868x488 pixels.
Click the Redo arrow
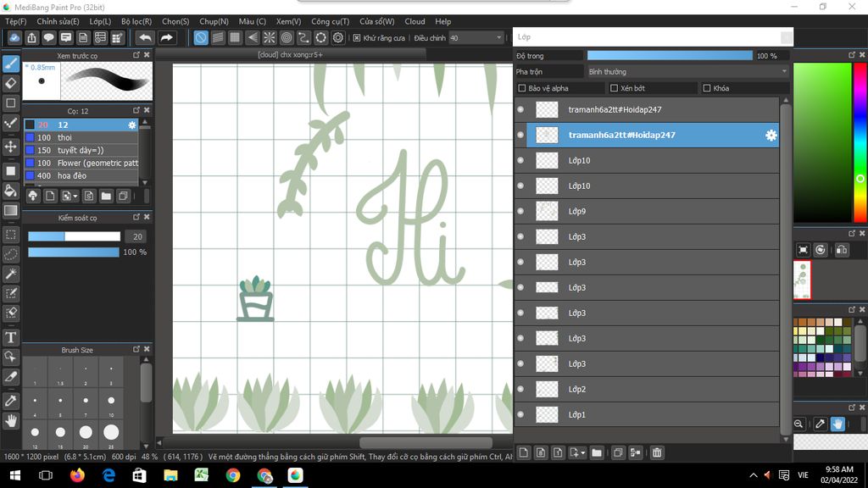166,37
